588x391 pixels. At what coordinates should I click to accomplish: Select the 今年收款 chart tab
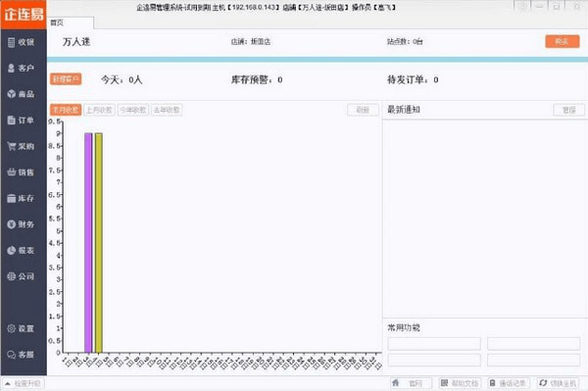(x=133, y=110)
